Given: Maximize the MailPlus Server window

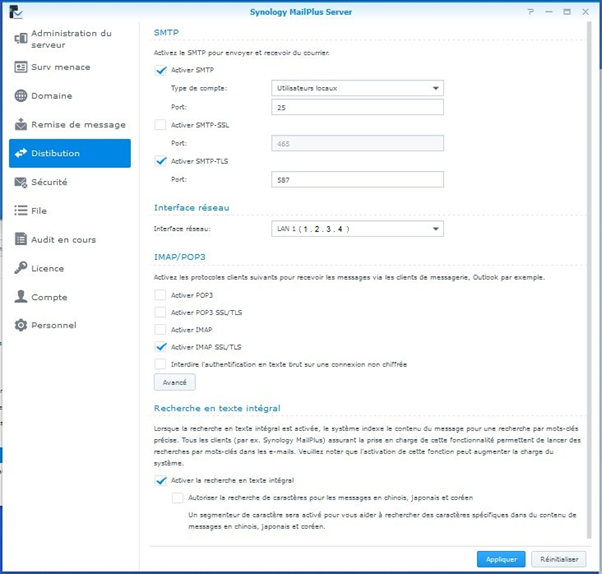Looking at the screenshot, I should 567,12.
